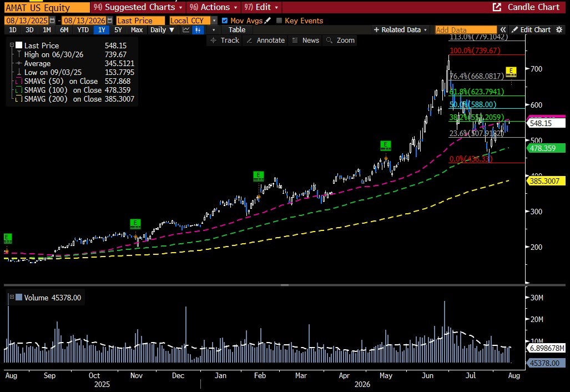Enable the Key Events checkbox
Viewport: 570px width, 392px height.
(279, 21)
